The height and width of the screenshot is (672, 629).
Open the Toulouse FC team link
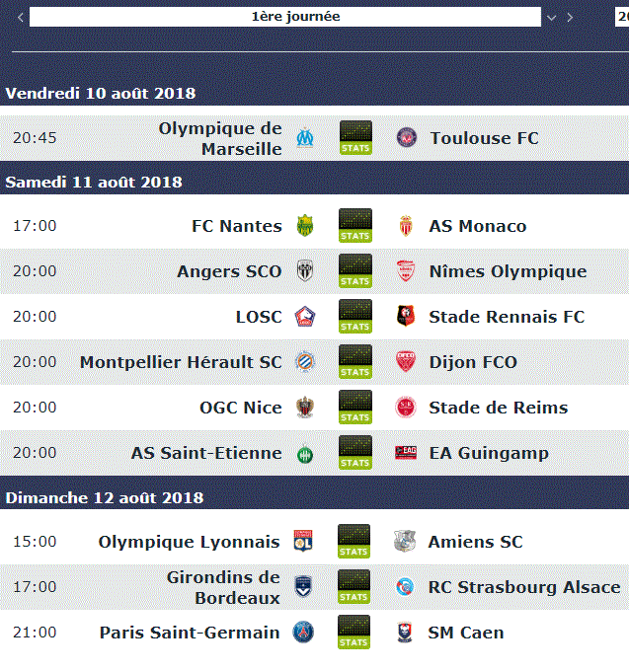[484, 138]
